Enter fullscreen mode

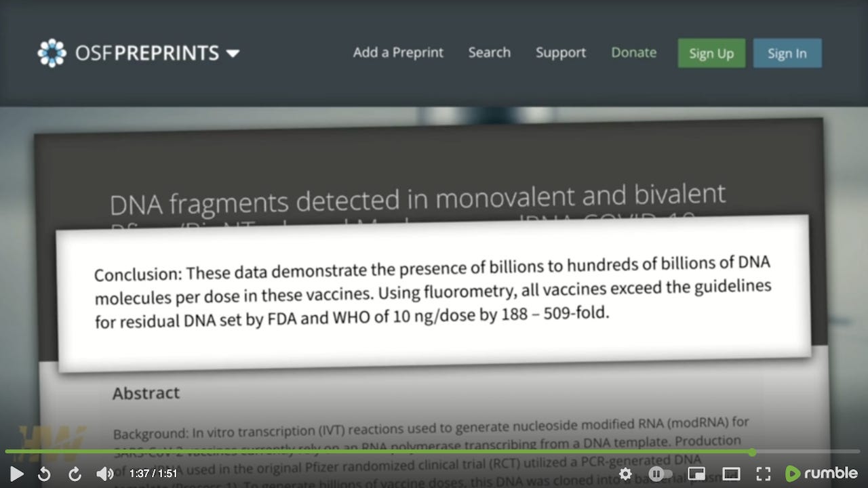pyautogui.click(x=764, y=474)
